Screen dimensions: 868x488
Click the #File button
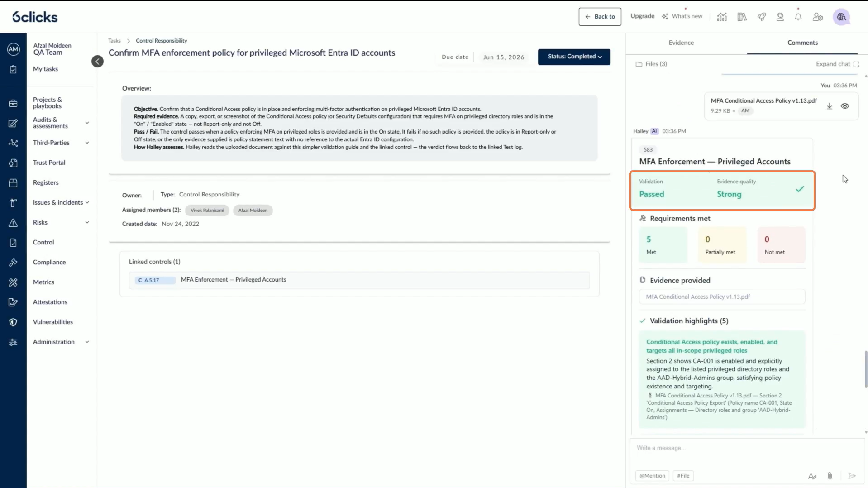click(x=683, y=476)
